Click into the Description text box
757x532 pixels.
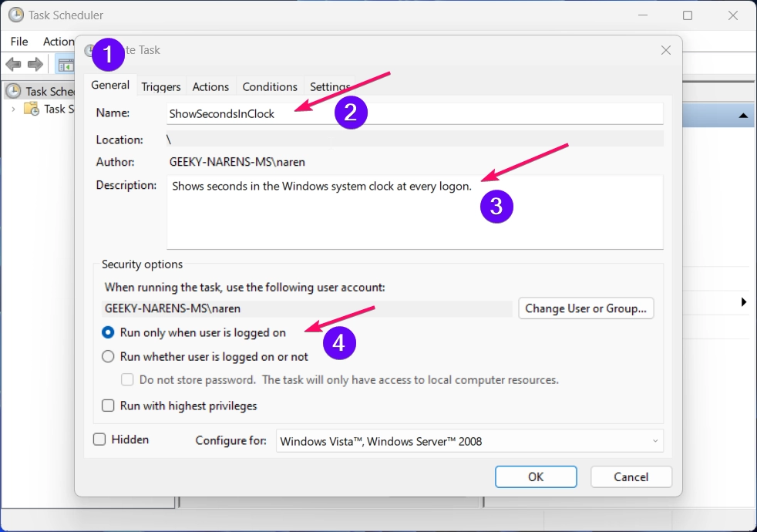point(415,212)
